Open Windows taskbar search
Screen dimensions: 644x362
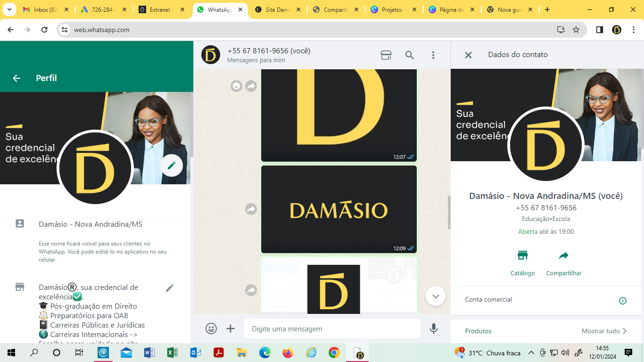tap(34, 353)
